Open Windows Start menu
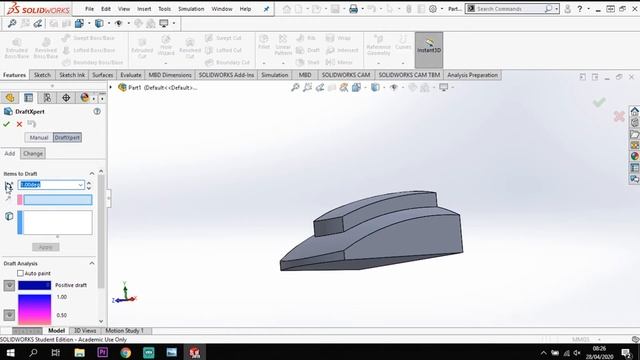The width and height of the screenshot is (640, 360). coord(10,352)
